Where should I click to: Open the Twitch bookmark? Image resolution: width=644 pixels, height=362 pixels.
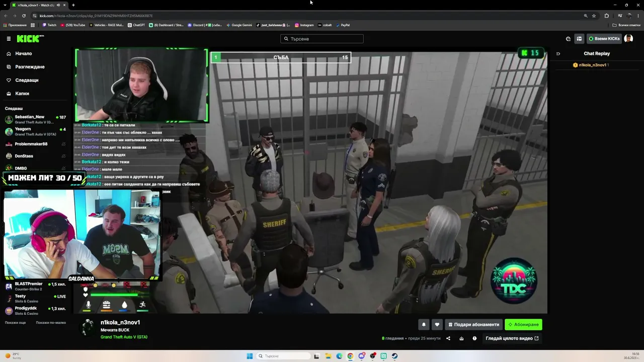coord(49,25)
